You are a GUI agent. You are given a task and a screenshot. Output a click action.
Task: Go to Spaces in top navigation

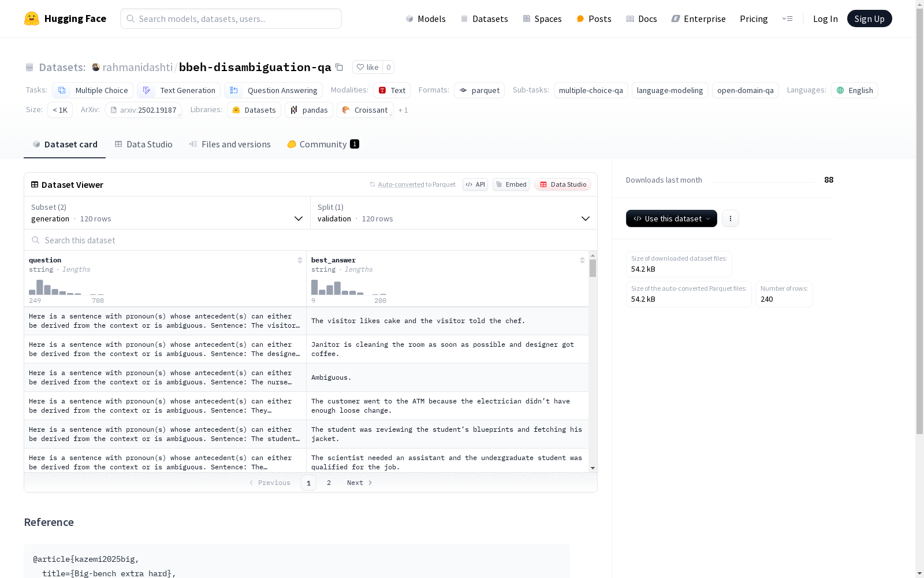(x=542, y=18)
